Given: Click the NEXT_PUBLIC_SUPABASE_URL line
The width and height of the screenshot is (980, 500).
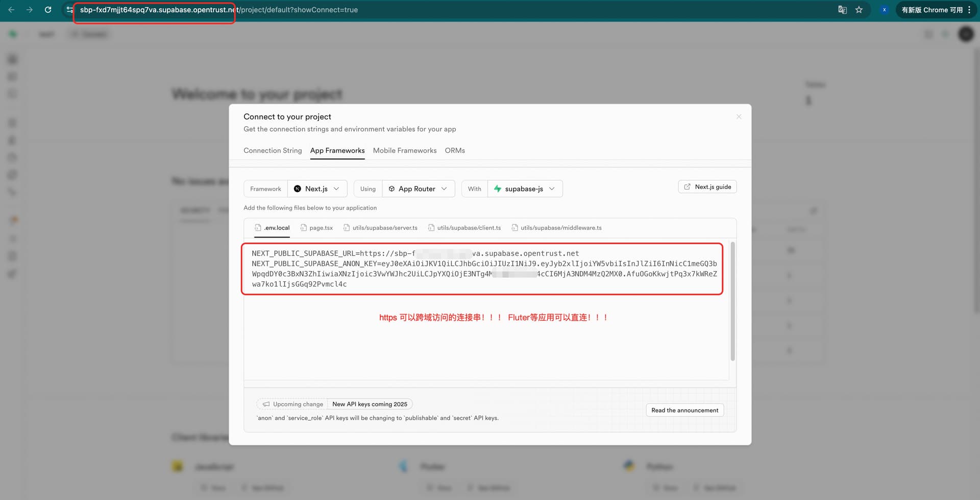Looking at the screenshot, I should point(415,253).
